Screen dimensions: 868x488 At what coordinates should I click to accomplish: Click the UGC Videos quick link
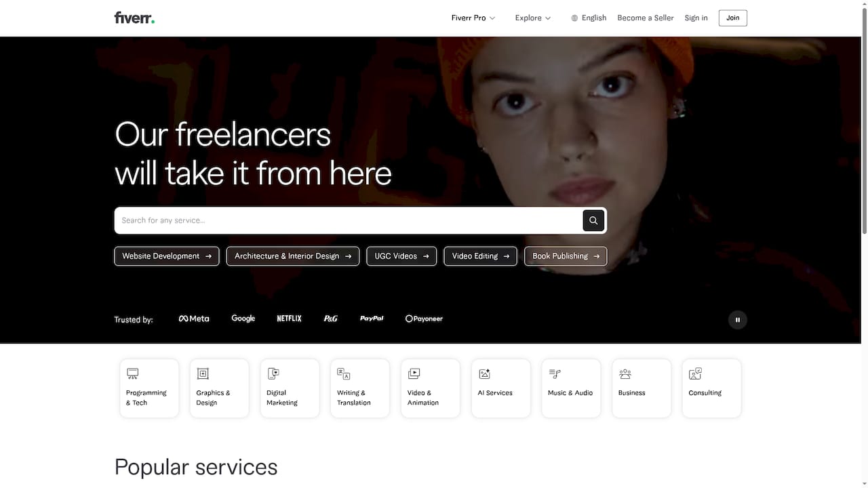[401, 256]
